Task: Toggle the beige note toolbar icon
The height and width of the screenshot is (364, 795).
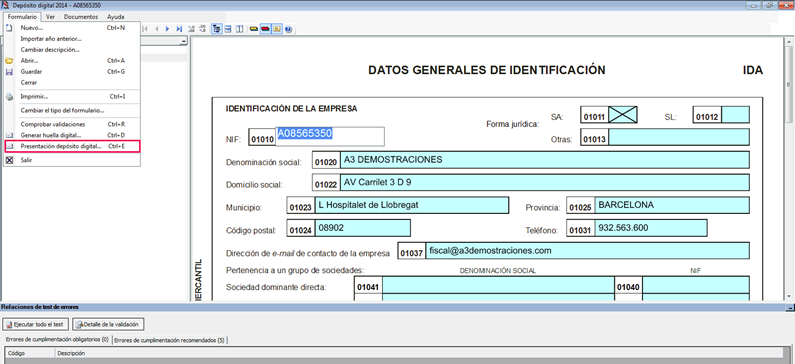Action: pyautogui.click(x=277, y=29)
